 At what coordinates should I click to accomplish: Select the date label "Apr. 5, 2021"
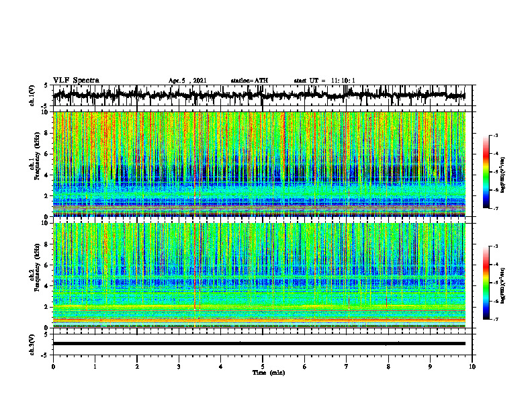pos(187,81)
